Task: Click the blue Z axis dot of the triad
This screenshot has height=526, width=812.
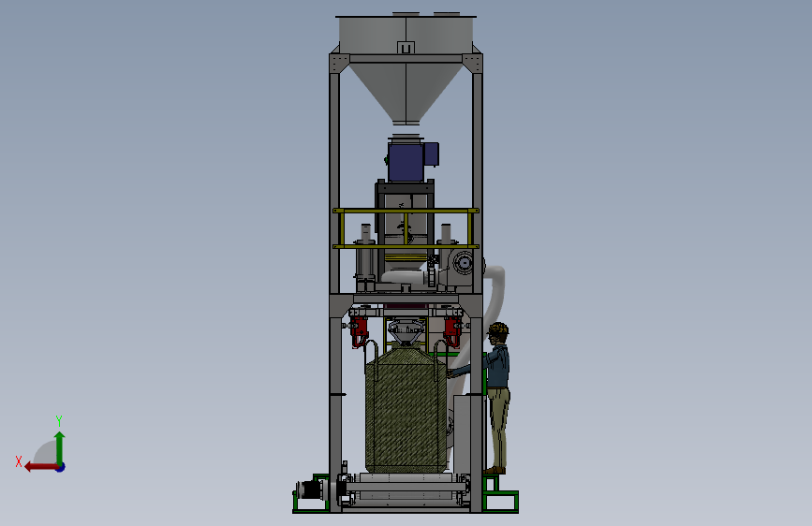Action: click(61, 467)
